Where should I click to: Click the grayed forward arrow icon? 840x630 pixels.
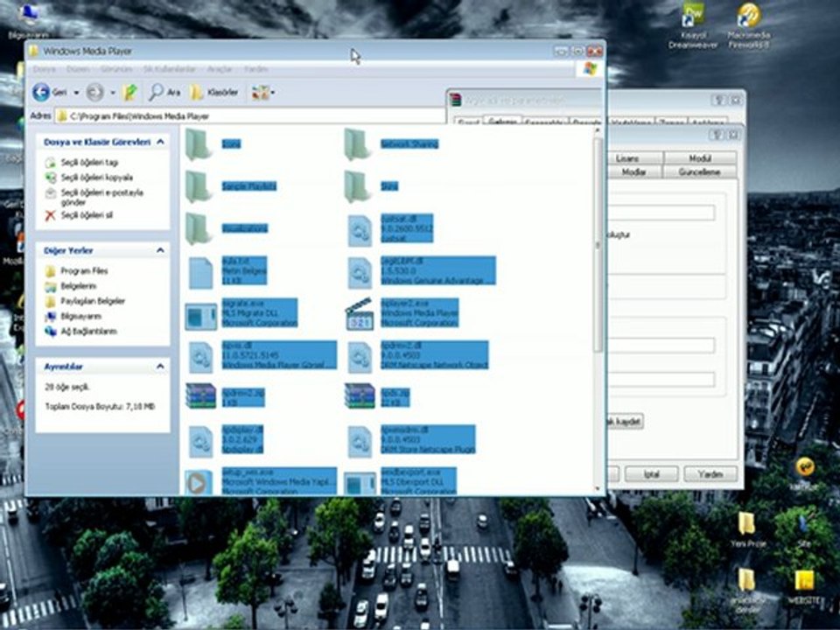[x=94, y=92]
